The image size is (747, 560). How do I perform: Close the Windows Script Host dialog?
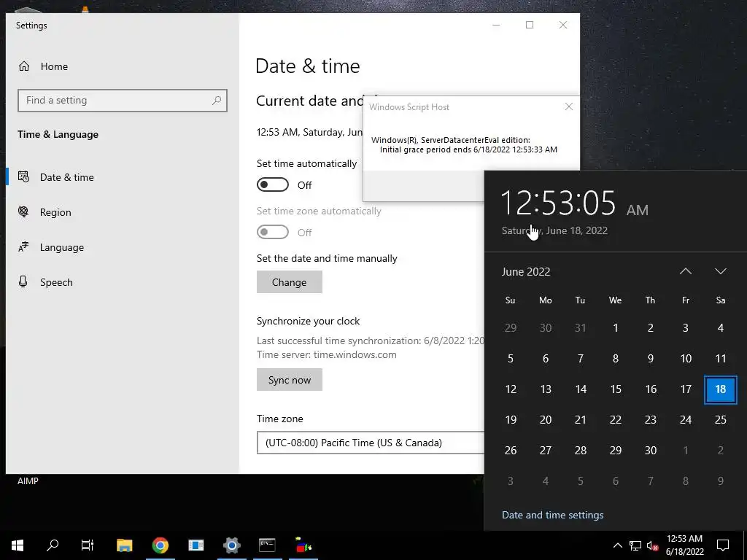pyautogui.click(x=569, y=106)
